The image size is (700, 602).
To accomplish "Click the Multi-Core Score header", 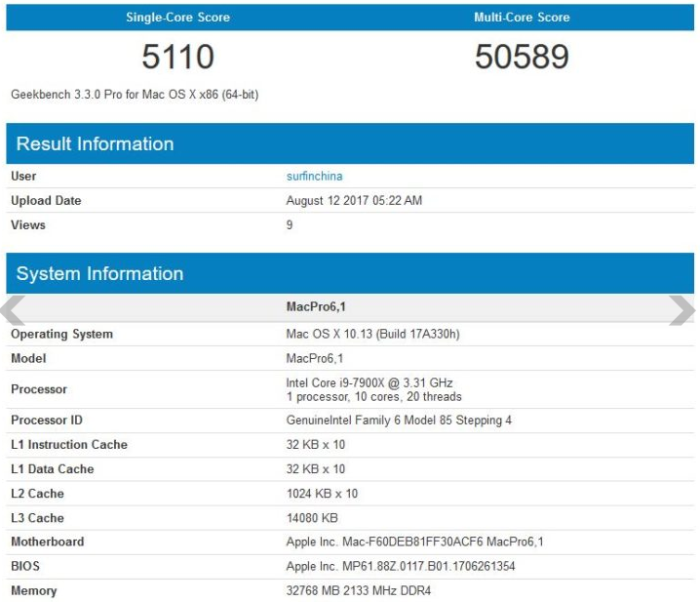I will click(x=522, y=18).
